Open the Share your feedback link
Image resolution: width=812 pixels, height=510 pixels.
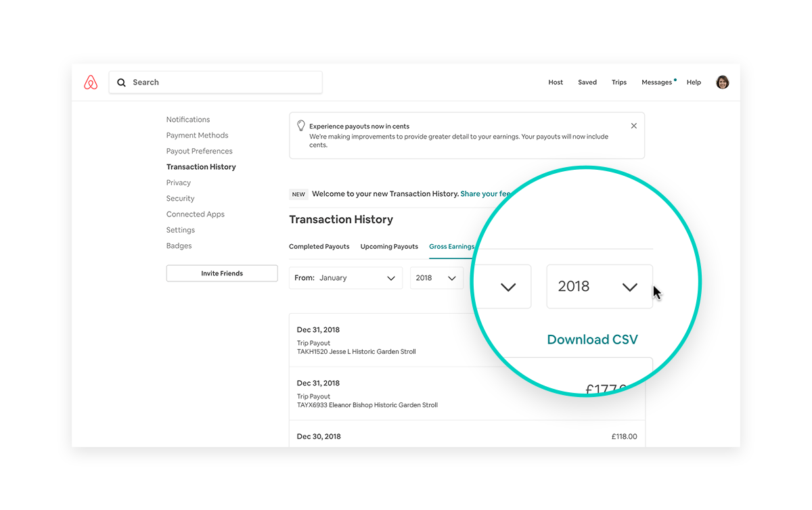point(485,194)
